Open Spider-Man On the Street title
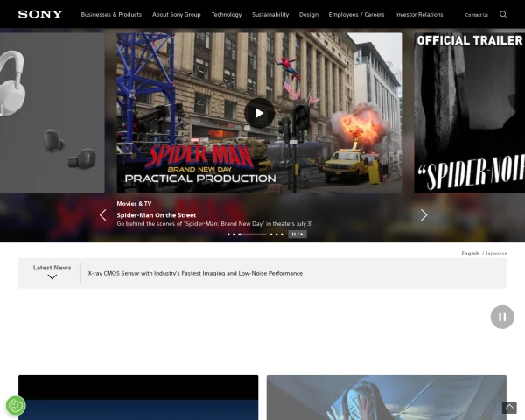 [x=157, y=215]
